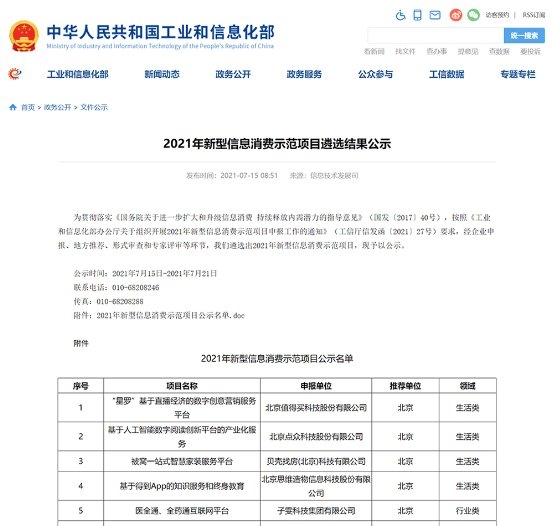Open the red Weibo icon
This screenshot has height=526, width=554.
coord(456,15)
